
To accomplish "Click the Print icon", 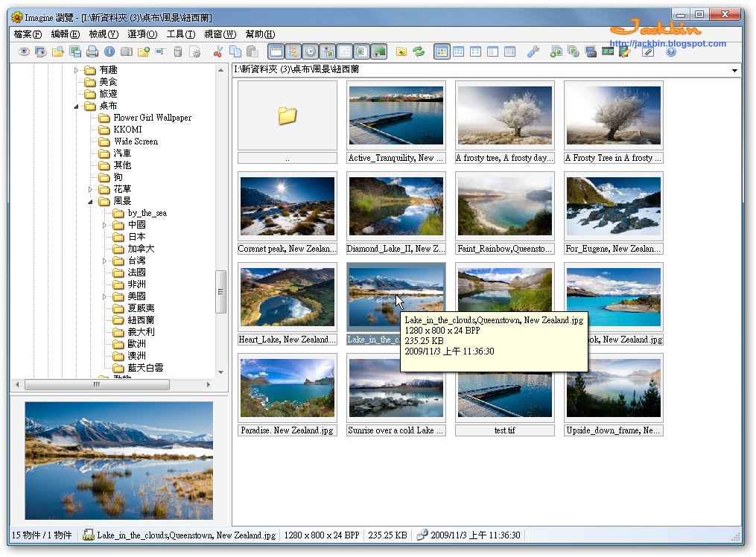I will point(92,51).
